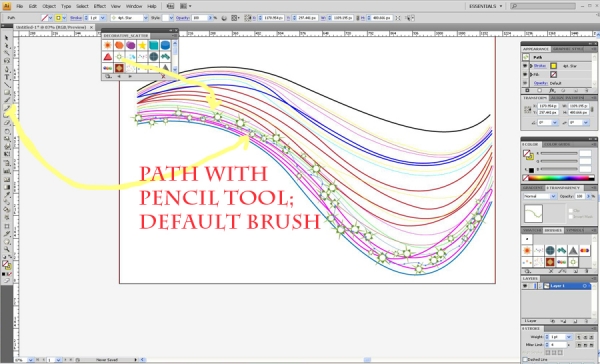The width and height of the screenshot is (600, 364).
Task: Click the reference point locator in Transform panel
Action: [528, 109]
